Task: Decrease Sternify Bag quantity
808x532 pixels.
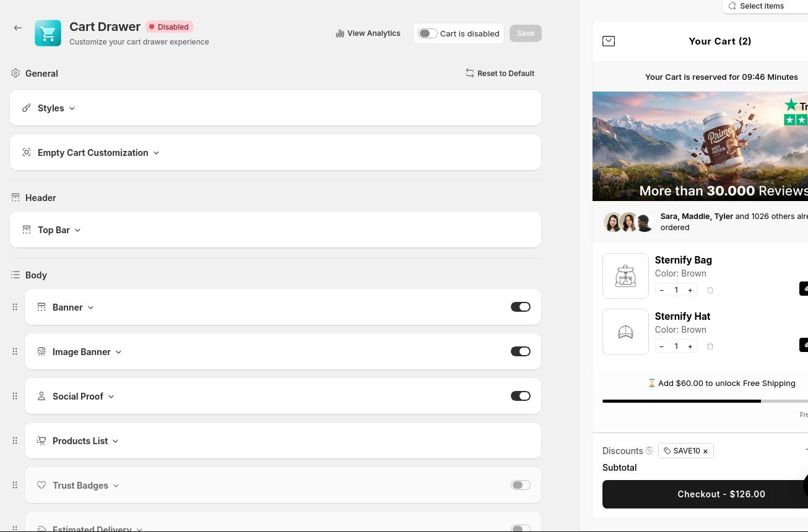Action: coord(662,290)
